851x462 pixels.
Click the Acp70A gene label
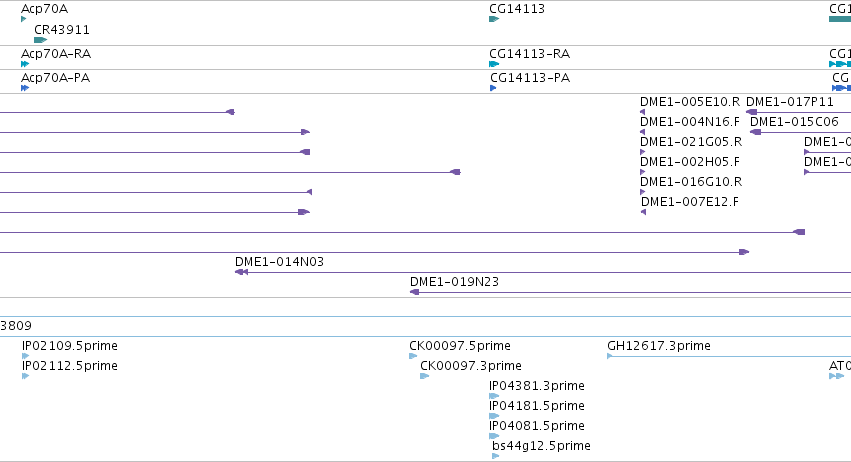(45, 9)
